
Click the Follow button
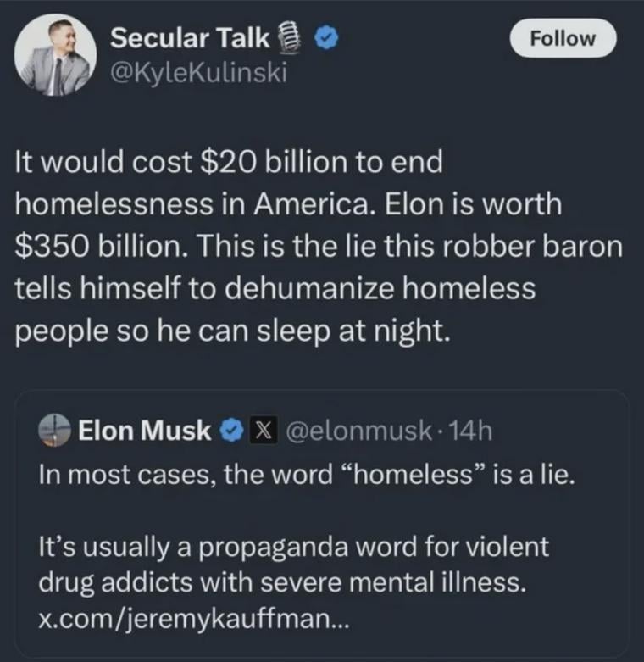tap(562, 38)
